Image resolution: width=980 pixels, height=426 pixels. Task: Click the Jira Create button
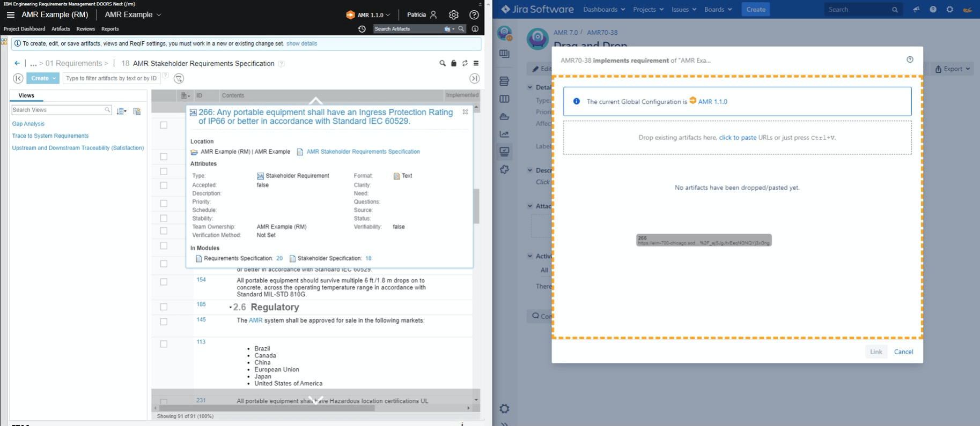(x=756, y=10)
